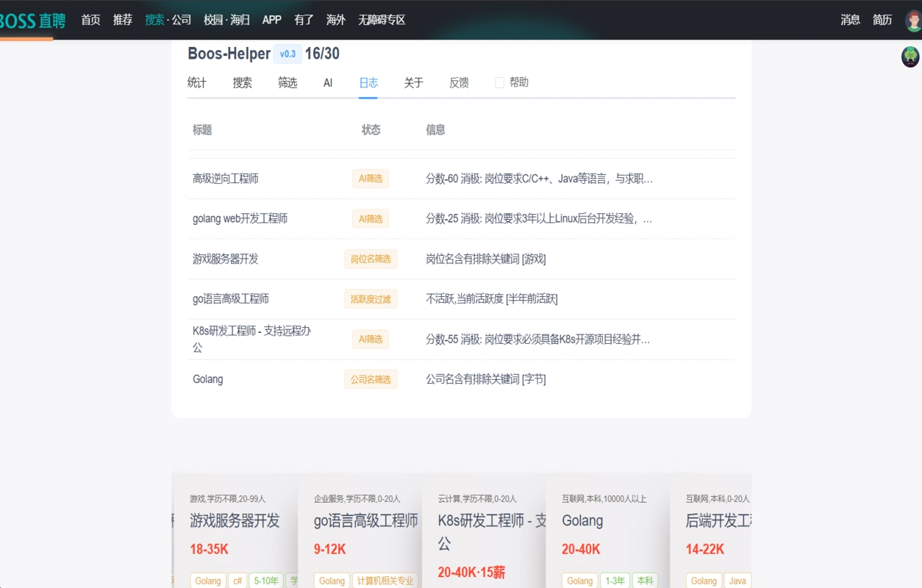
Task: Click the AI筛选 tag on 高级逆向工程师 row
Action: (370, 178)
